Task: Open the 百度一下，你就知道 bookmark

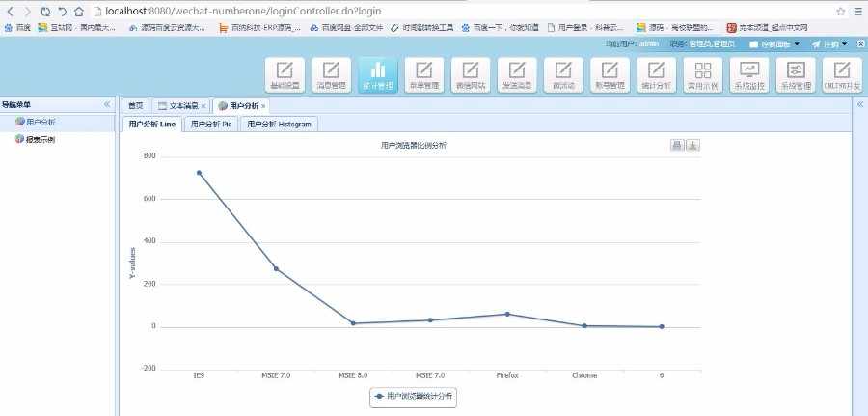Action: [500, 28]
